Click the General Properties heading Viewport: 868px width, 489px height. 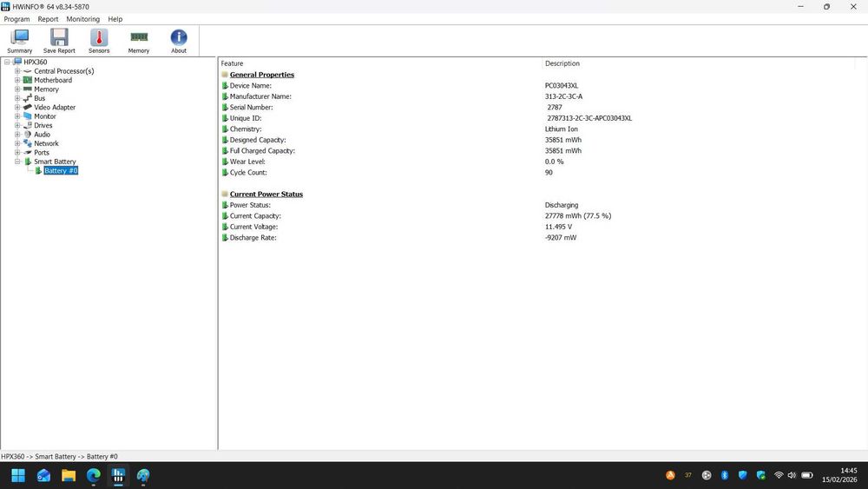(x=262, y=75)
